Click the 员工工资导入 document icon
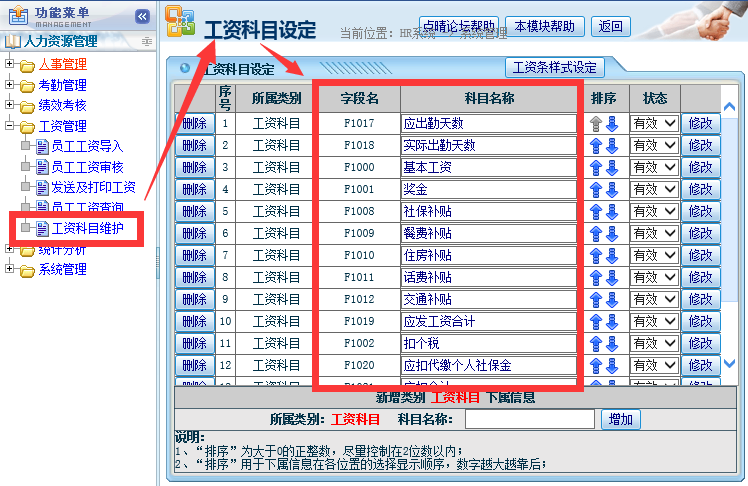 42,147
